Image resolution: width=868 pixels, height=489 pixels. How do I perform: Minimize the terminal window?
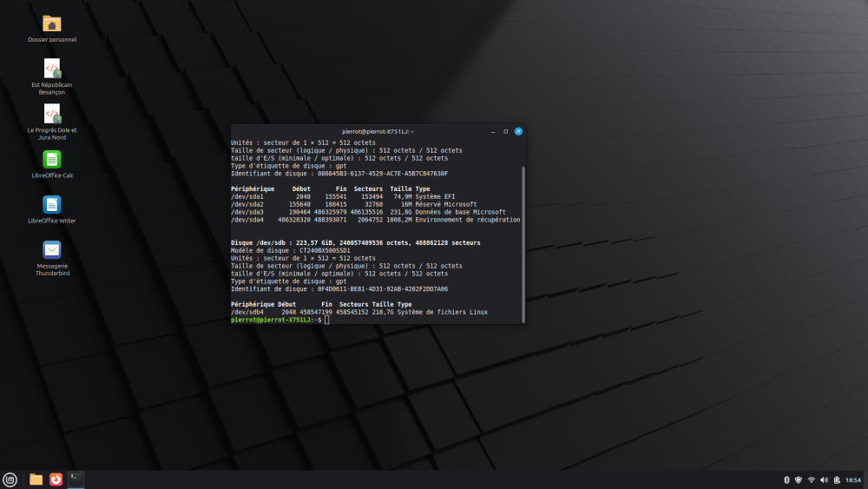[493, 131]
